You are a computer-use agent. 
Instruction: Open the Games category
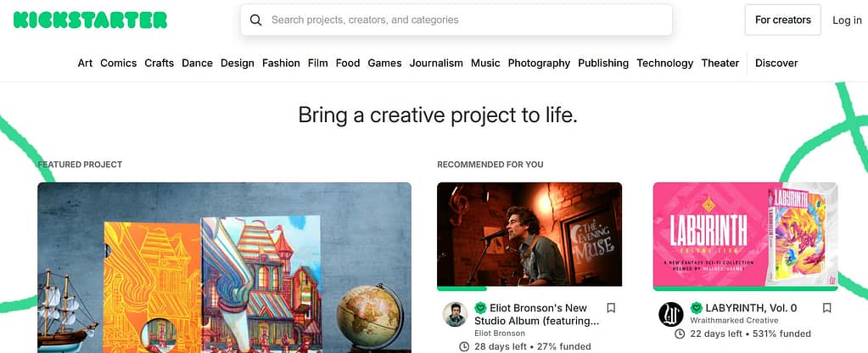384,63
